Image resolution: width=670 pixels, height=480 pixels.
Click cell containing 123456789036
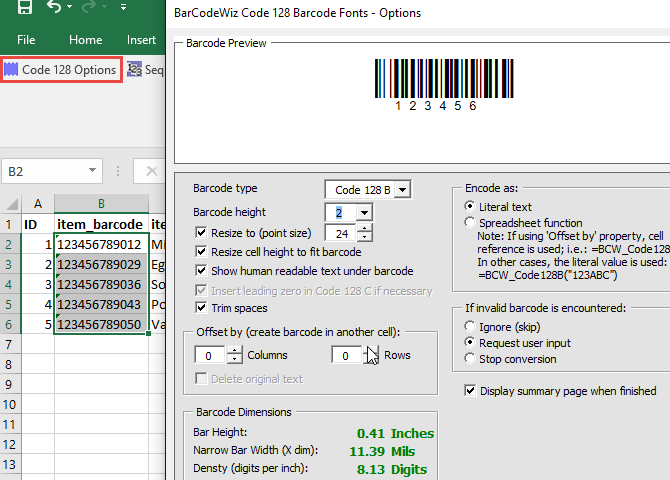coord(101,285)
